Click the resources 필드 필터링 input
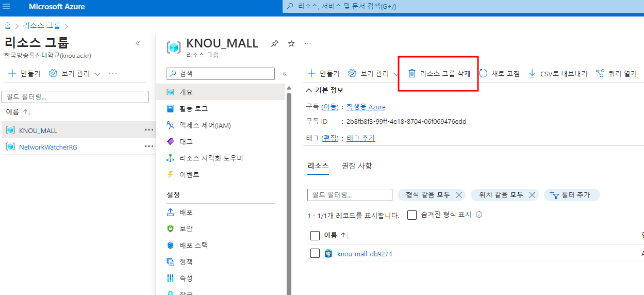 tap(350, 195)
